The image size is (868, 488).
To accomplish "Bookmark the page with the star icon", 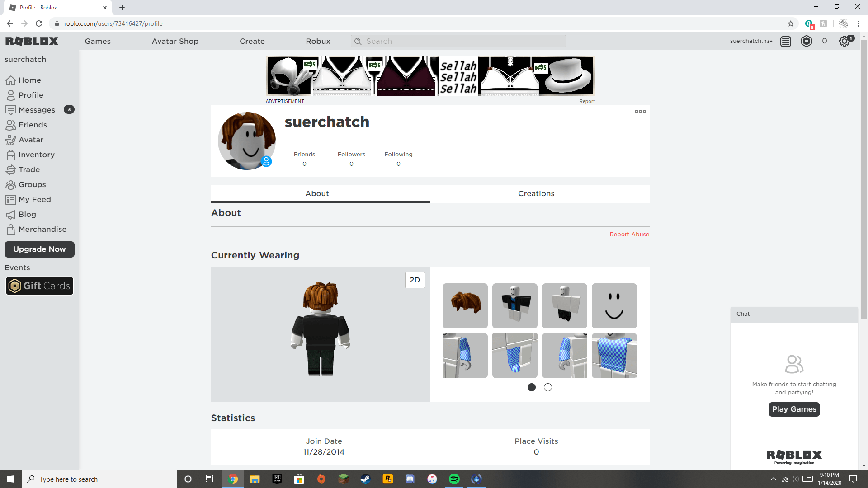I will tap(790, 23).
